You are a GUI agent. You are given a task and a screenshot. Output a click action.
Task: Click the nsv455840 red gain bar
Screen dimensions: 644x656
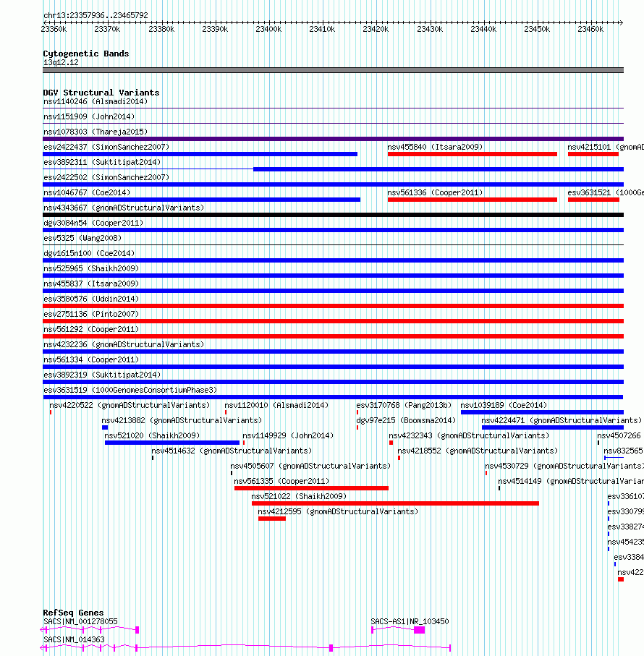pyautogui.click(x=472, y=154)
